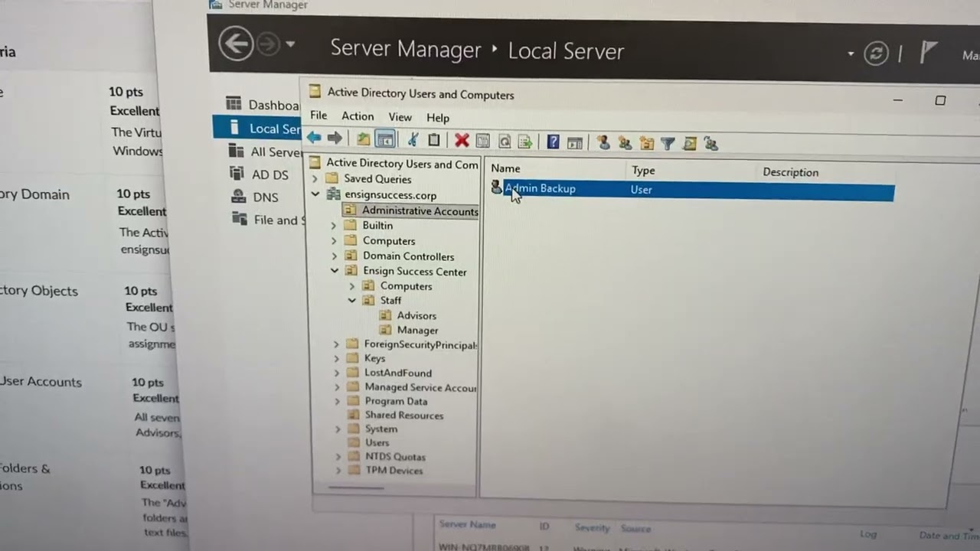Sort by Type column header
980x551 pixels.
(x=643, y=170)
